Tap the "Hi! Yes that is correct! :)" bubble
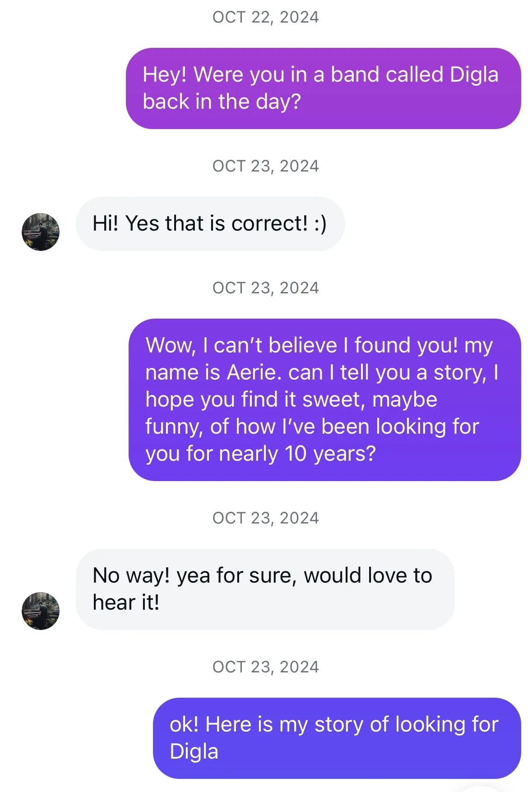532x792 pixels. pos(210,224)
